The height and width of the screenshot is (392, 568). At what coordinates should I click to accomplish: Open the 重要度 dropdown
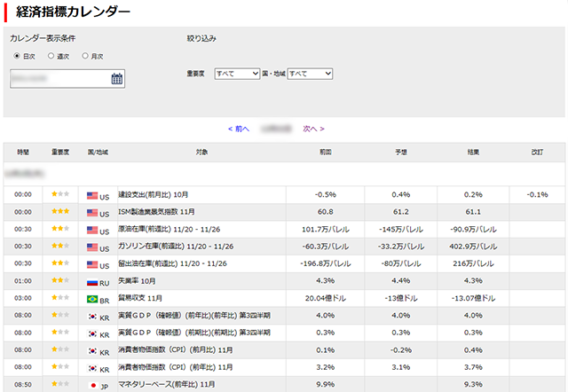[x=236, y=74]
